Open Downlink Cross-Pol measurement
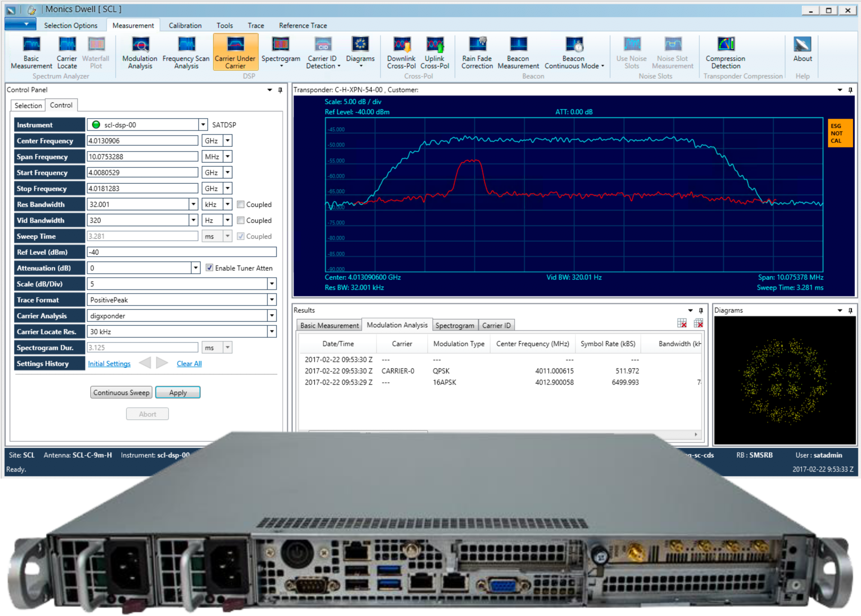Viewport: 861px width, 616px height. point(401,53)
